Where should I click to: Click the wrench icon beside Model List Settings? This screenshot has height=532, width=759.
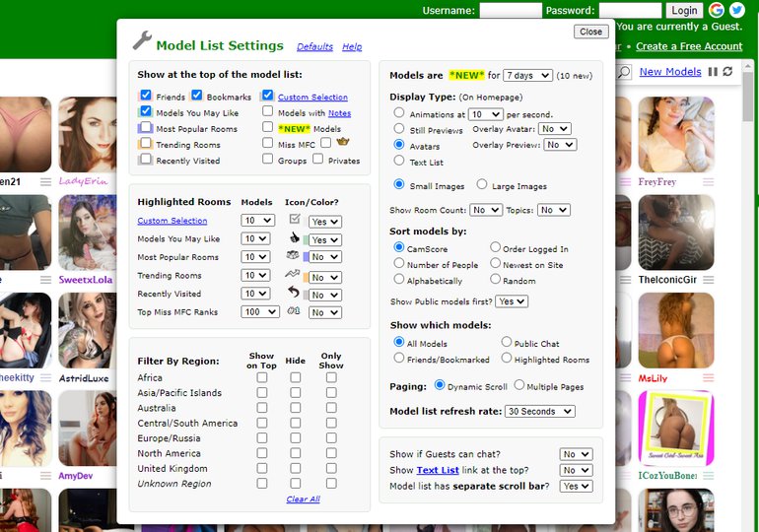click(x=142, y=40)
